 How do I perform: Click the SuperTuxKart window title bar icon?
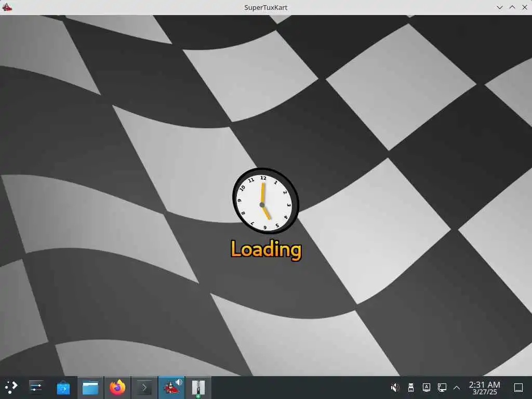tap(7, 7)
